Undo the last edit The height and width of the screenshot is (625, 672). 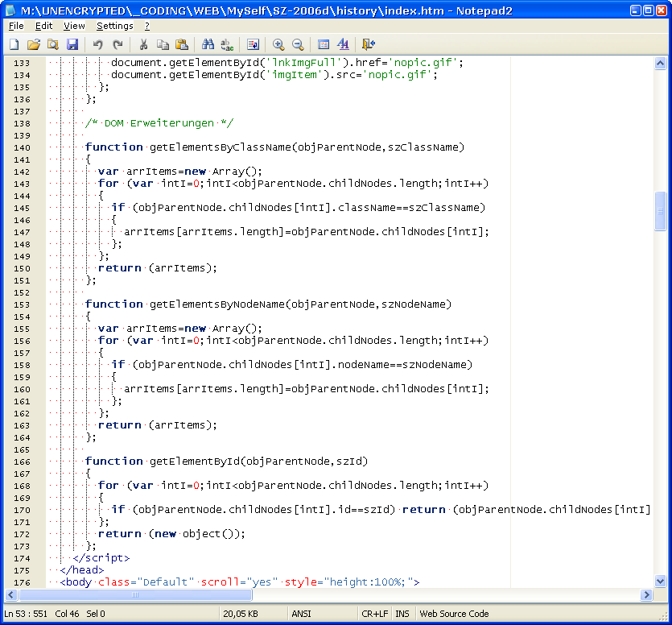[97, 44]
